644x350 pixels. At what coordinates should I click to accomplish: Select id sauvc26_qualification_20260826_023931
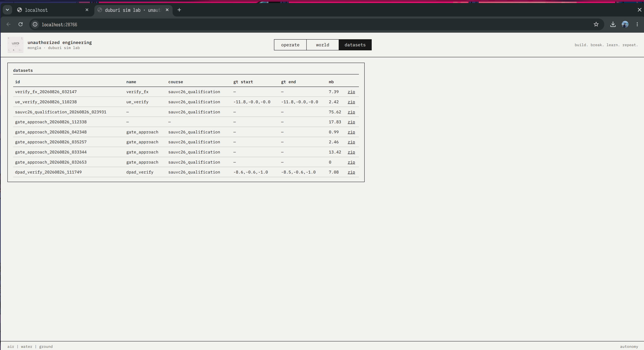pyautogui.click(x=60, y=112)
